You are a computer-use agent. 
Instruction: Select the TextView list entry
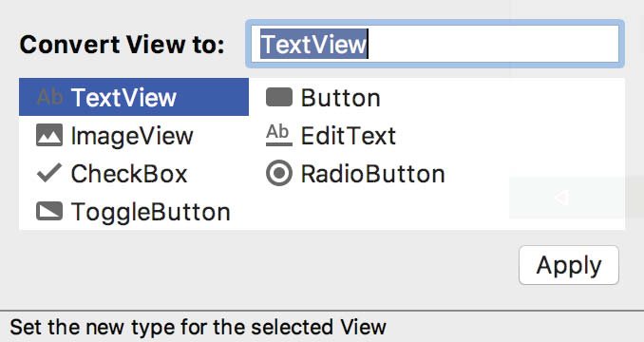134,97
